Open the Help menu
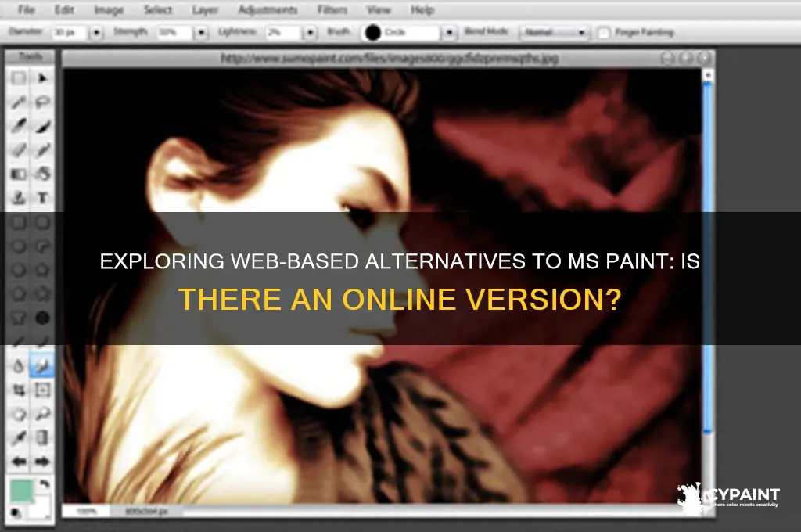801x532 pixels. click(x=422, y=9)
